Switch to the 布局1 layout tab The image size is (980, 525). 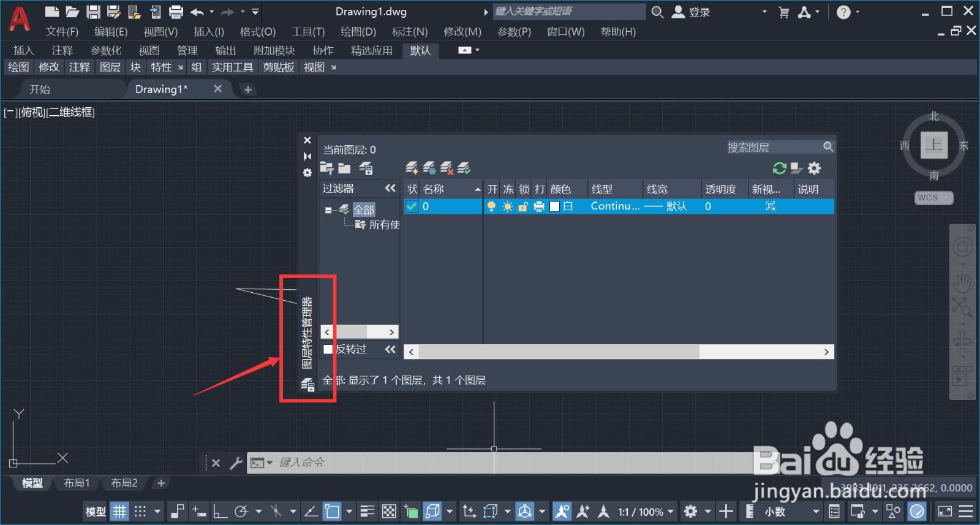click(77, 483)
